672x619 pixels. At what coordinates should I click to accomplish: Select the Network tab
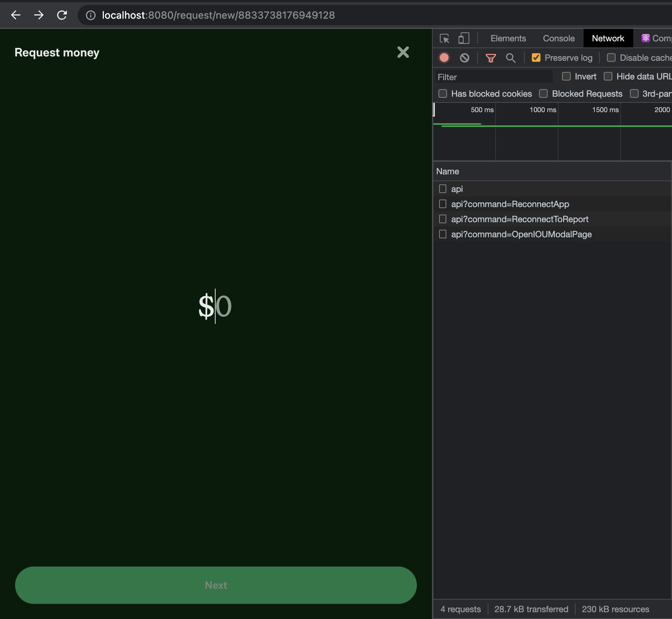[x=608, y=38]
